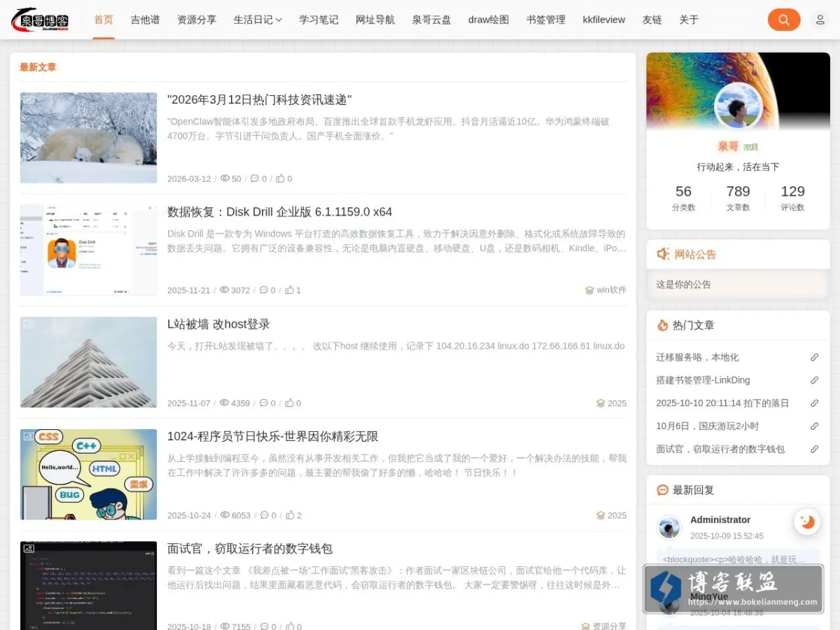Screen dimensions: 840x630
Task: Click the 最新回复 chat bubble icon
Action: tap(663, 490)
